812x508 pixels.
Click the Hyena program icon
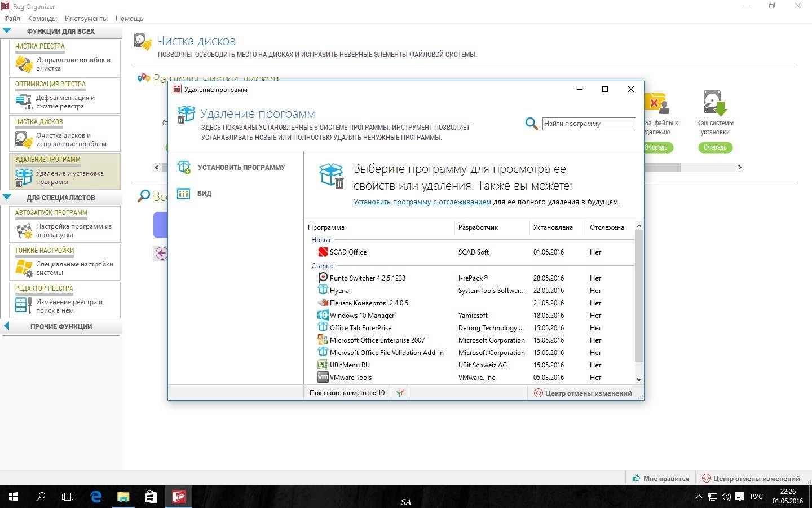tap(323, 290)
